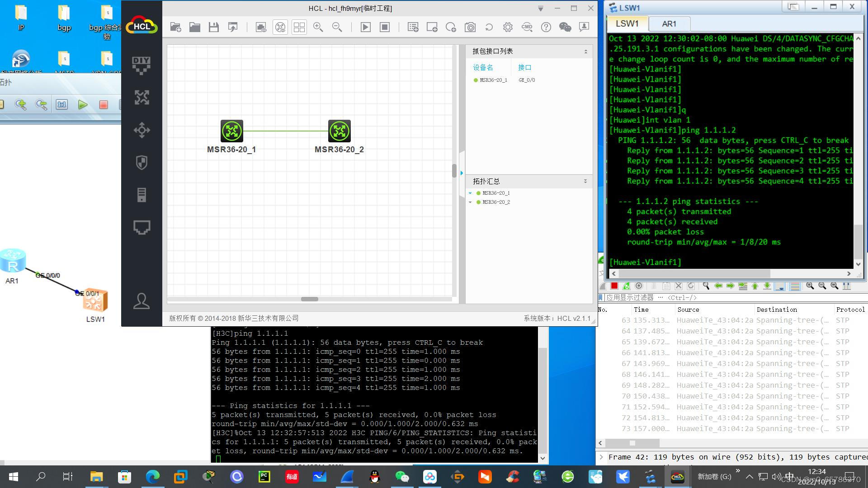Screen dimensions: 868x488
Task: Switch to the AR1 terminal tab
Action: click(669, 24)
